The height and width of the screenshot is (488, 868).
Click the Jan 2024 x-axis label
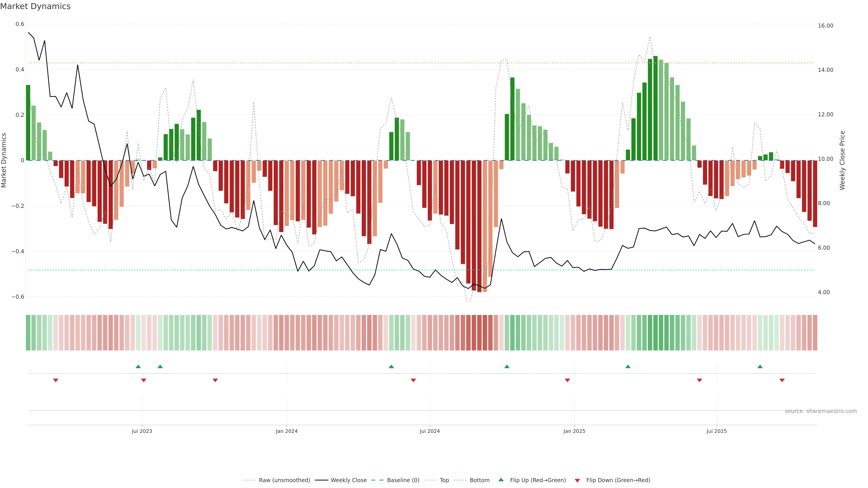pos(286,431)
